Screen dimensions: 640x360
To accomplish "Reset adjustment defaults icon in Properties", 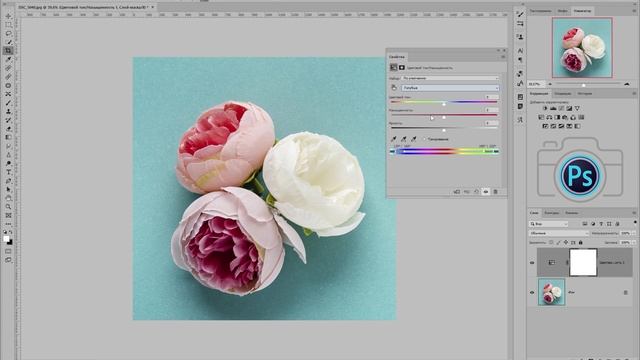I will click(476, 191).
